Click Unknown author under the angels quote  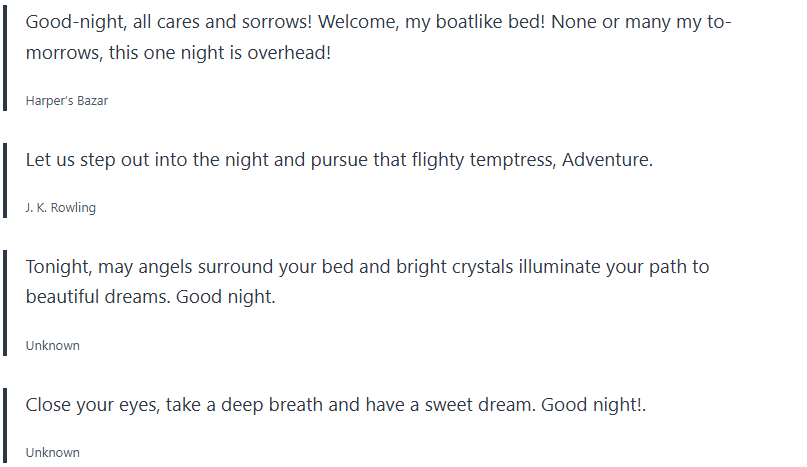click(x=52, y=346)
